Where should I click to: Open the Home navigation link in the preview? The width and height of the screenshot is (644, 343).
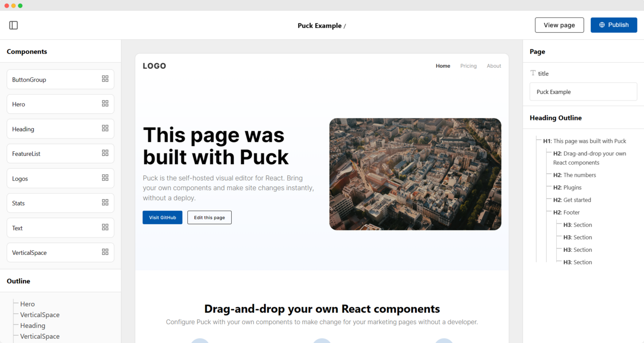coord(443,66)
